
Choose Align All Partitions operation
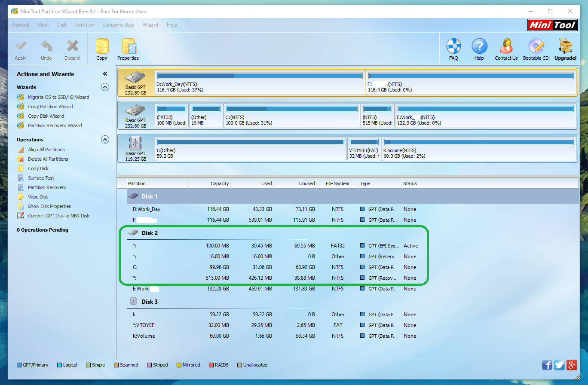tap(46, 150)
